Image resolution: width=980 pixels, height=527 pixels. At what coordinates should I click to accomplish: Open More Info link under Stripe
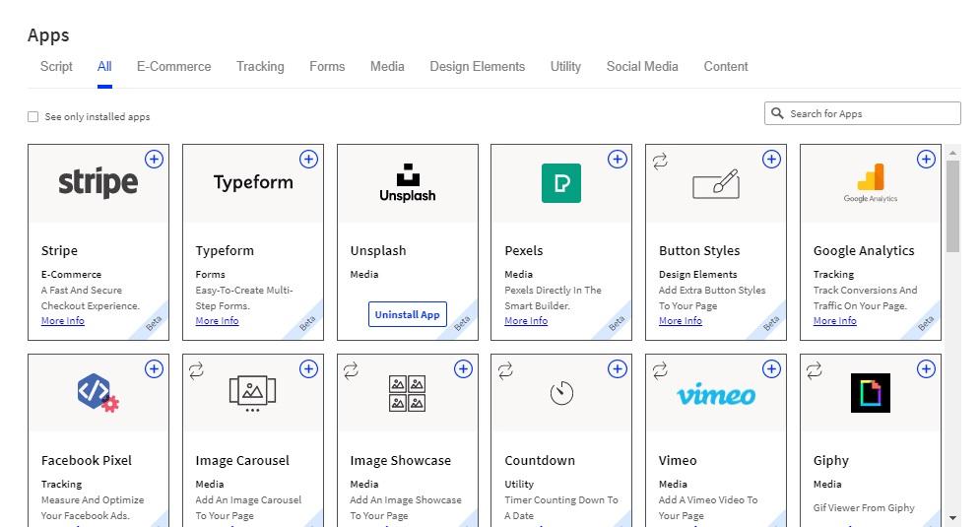pos(63,321)
